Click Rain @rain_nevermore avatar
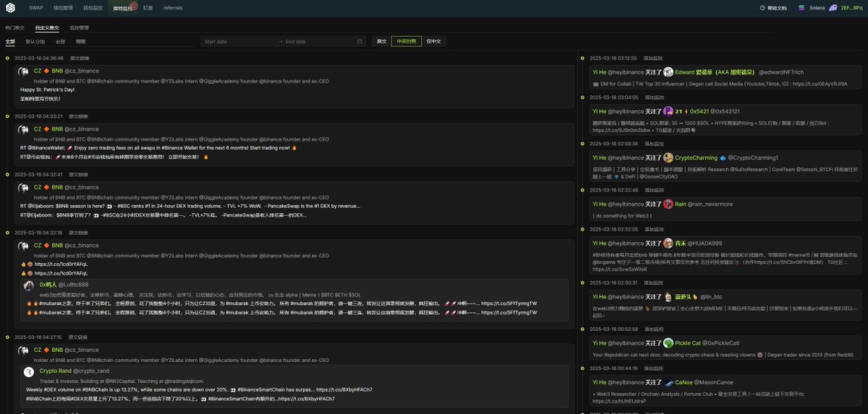868x414 pixels. [x=668, y=204]
